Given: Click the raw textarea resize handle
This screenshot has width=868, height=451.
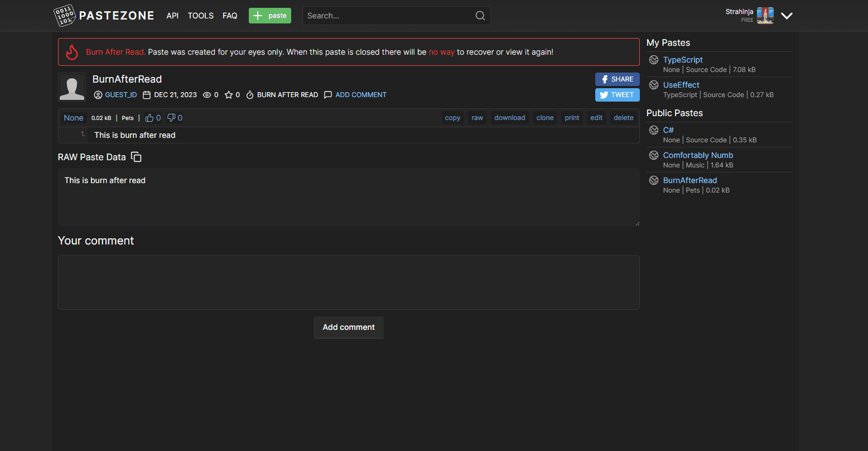Looking at the screenshot, I should [x=637, y=223].
